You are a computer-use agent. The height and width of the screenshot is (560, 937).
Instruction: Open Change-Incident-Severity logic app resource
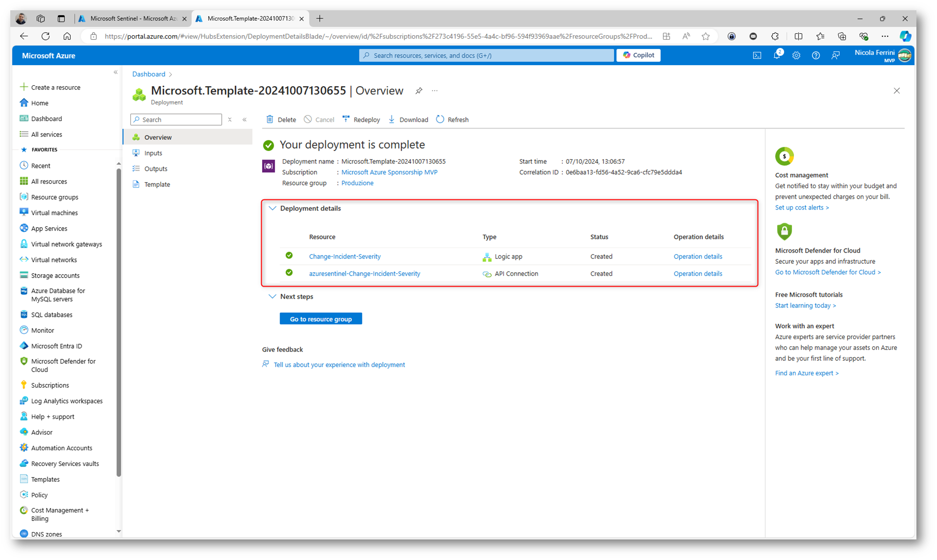tap(345, 256)
